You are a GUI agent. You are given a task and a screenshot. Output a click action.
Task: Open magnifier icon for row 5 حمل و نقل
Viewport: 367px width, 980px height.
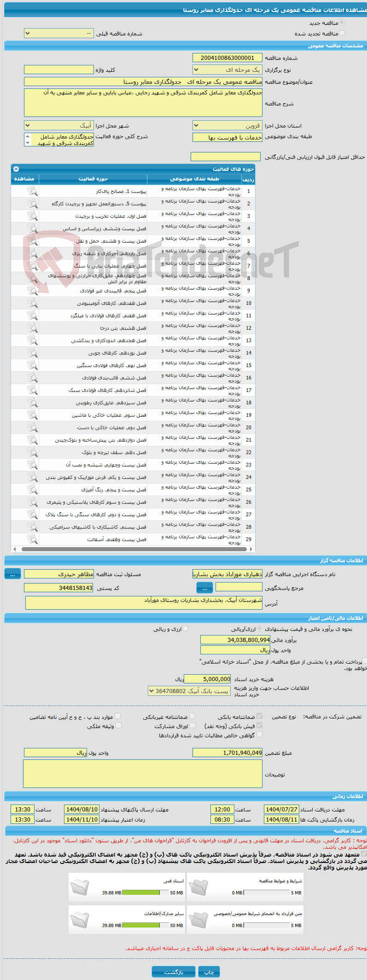pos(32,241)
